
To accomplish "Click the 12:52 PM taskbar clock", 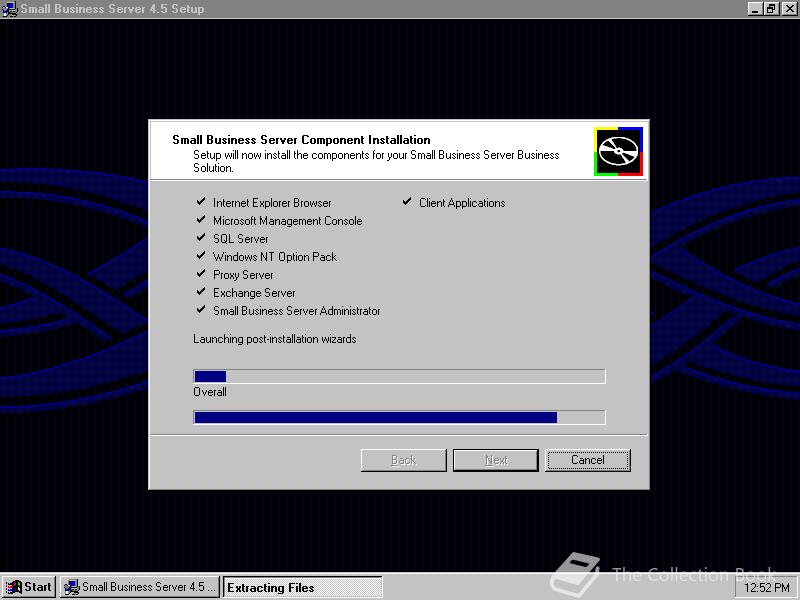I will (767, 587).
